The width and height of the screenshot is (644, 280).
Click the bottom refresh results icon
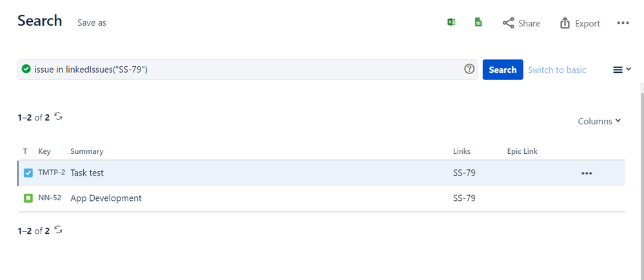coord(59,230)
